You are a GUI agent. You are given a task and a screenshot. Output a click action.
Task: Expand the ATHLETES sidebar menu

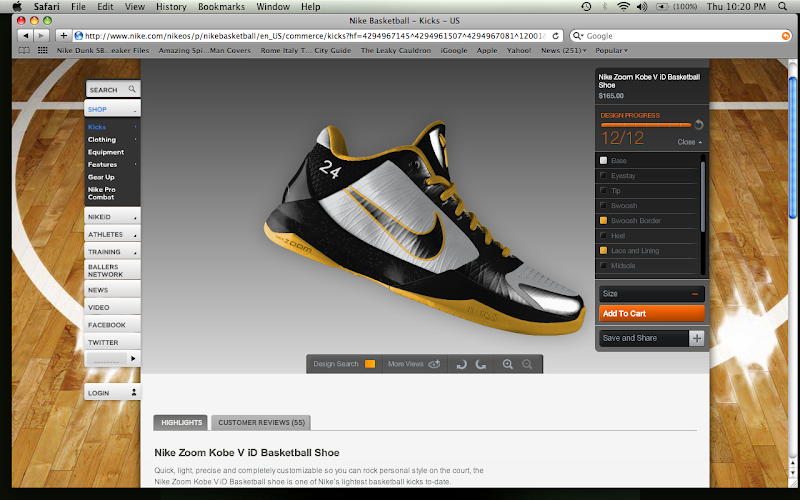112,234
